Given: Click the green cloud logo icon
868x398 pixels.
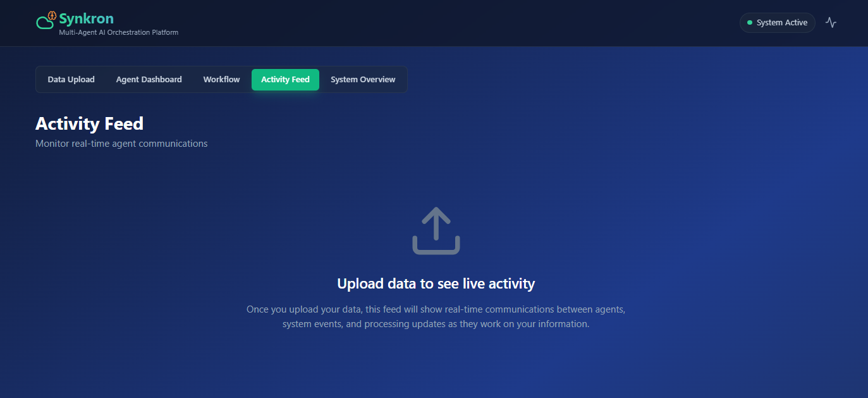Looking at the screenshot, I should (x=44, y=23).
